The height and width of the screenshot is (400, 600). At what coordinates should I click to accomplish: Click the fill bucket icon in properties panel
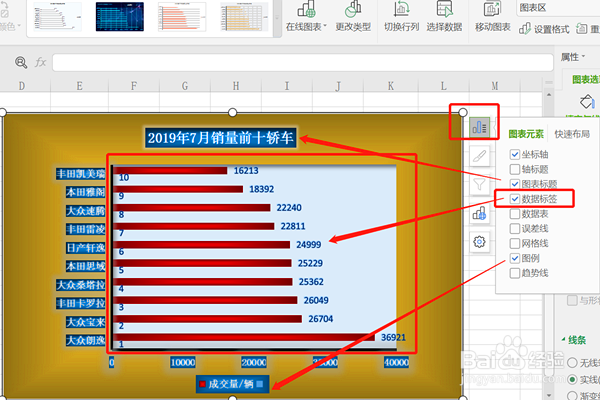coord(587,102)
